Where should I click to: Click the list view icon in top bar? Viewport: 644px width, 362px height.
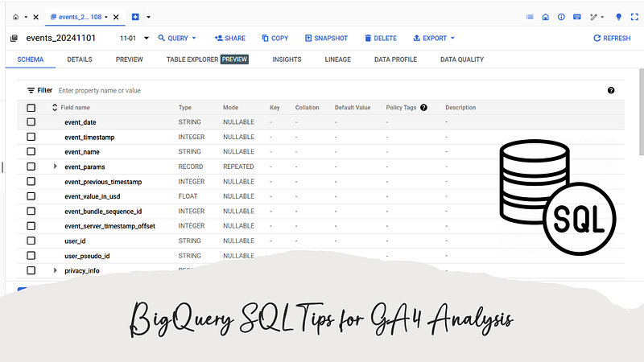pyautogui.click(x=530, y=17)
